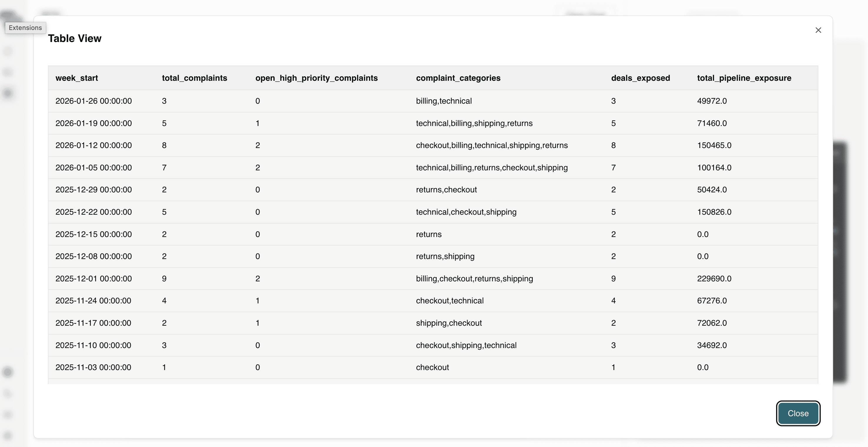Click the Extensions tooltip label
The height and width of the screenshot is (447, 868).
(x=25, y=28)
